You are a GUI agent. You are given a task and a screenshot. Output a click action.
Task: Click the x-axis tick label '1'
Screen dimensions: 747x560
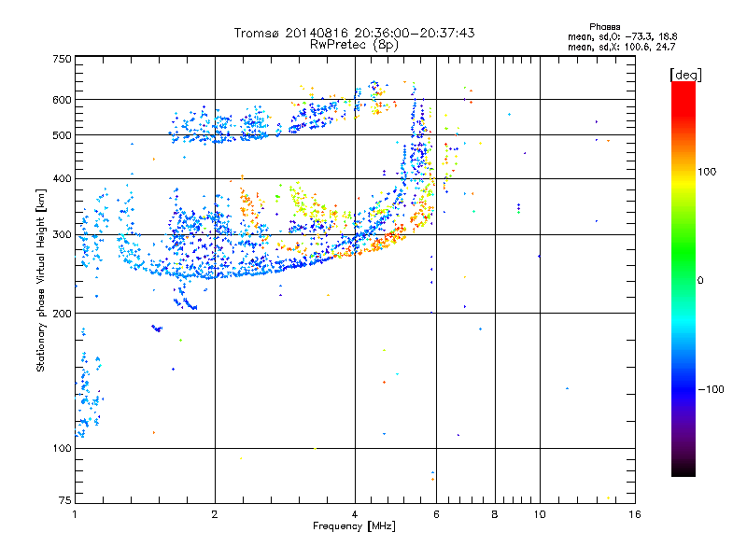coord(75,514)
